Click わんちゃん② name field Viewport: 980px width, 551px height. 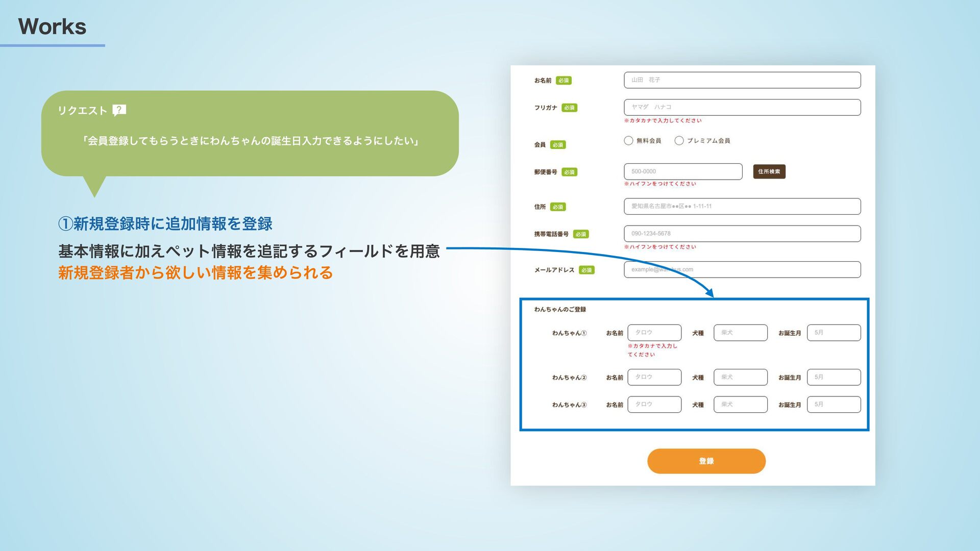[654, 377]
